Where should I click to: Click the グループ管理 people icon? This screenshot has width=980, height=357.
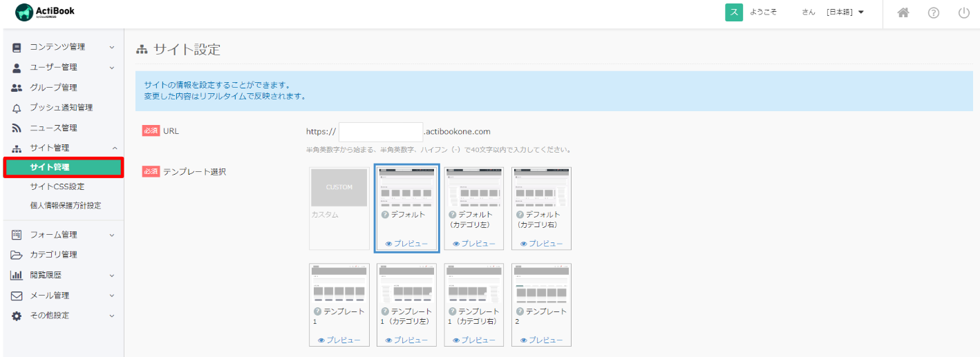click(17, 88)
